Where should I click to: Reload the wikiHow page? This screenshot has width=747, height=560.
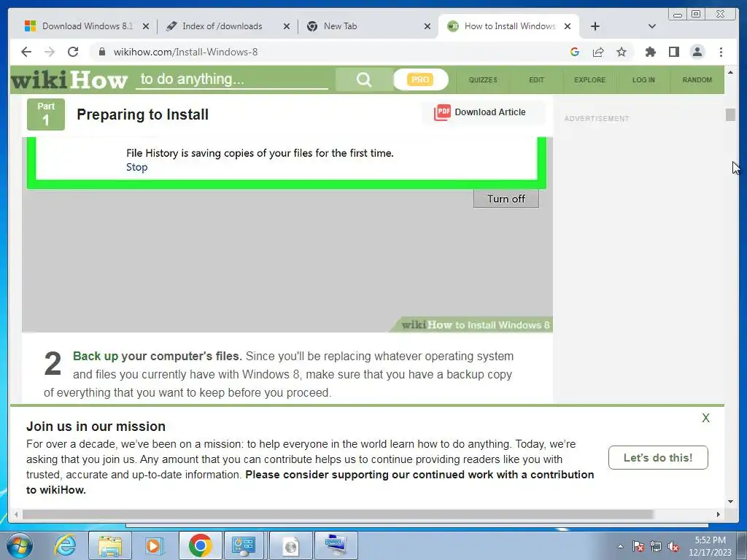(73, 52)
